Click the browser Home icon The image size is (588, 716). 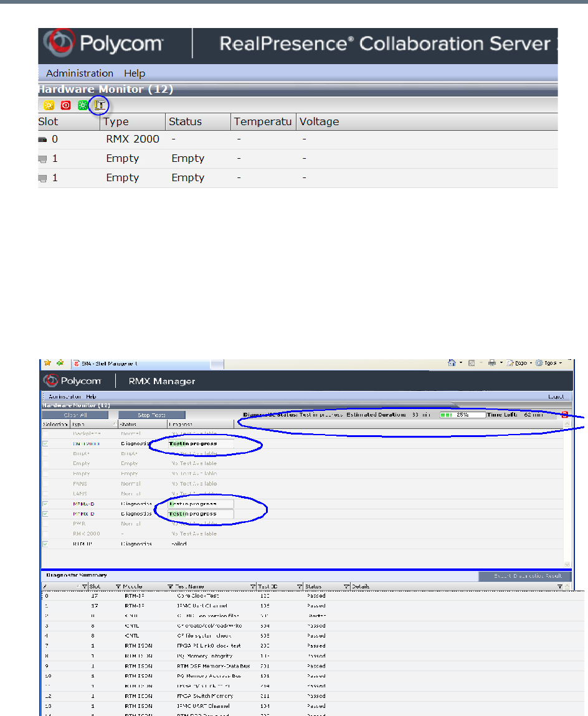tap(452, 363)
